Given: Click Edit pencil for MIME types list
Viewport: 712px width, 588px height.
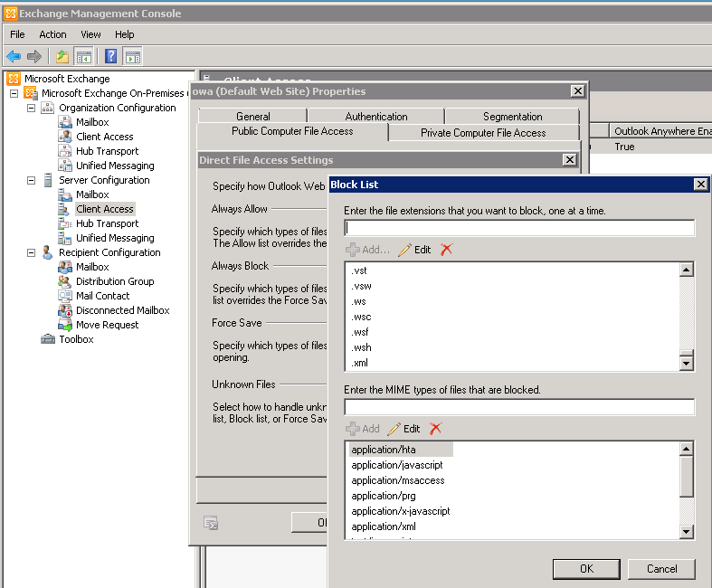Looking at the screenshot, I should [403, 429].
